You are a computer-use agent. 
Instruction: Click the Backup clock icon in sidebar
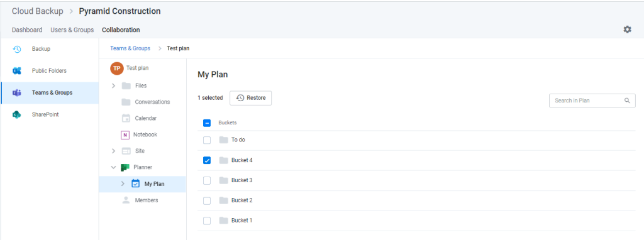(x=17, y=49)
